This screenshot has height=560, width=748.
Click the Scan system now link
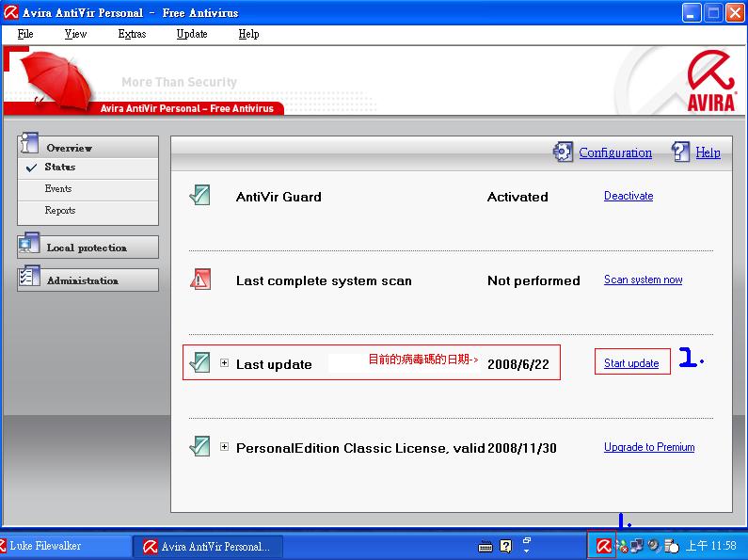click(x=643, y=280)
